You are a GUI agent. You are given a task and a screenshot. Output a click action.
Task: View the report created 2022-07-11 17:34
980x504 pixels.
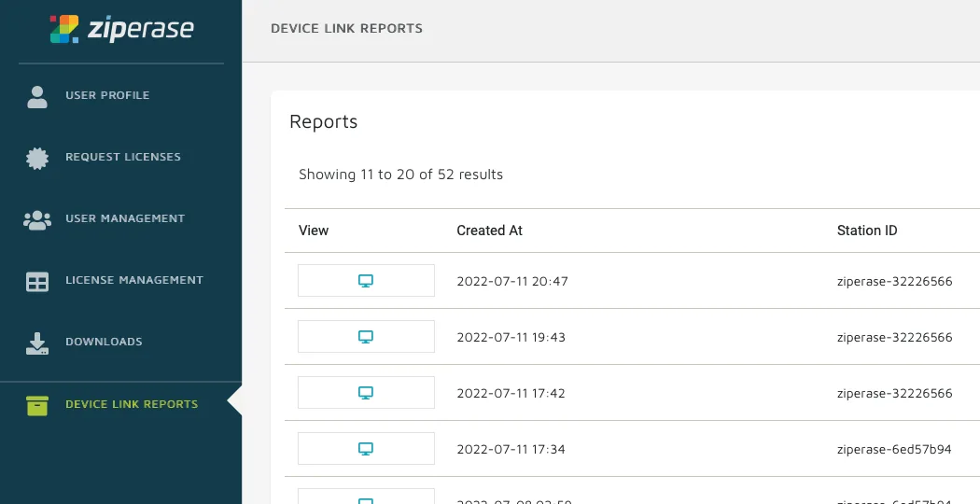(366, 448)
